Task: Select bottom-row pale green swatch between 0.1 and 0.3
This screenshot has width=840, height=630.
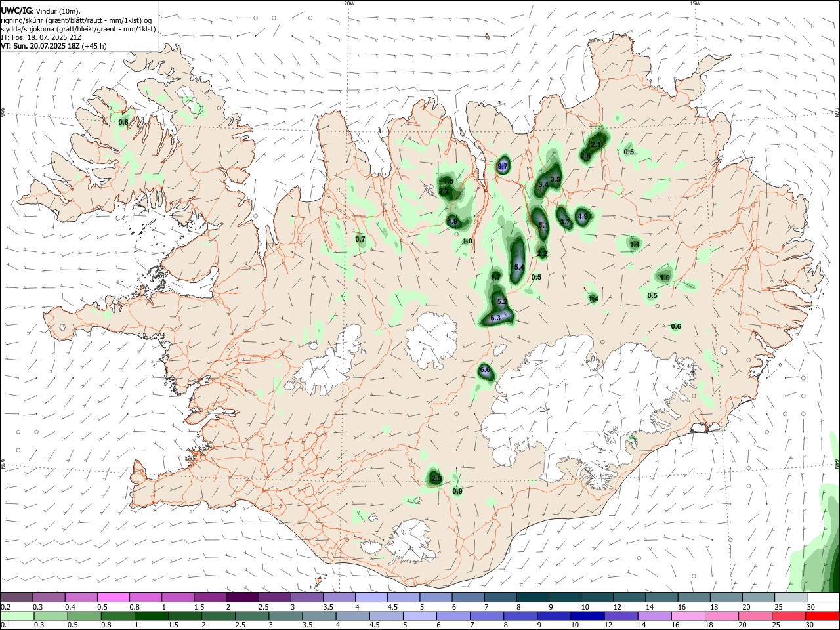Action: [x=16, y=616]
